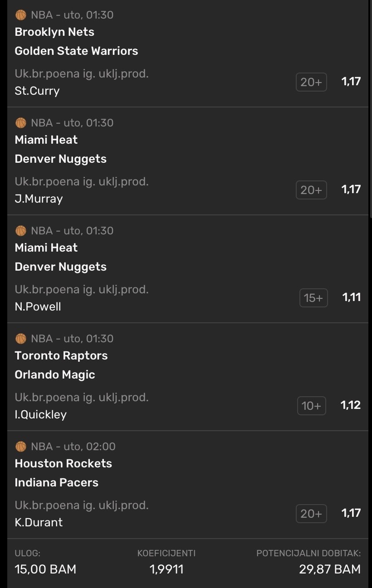This screenshot has height=588, width=372.
Task: Open Brooklyn Nets vs Golden State Warriors
Action: 76,42
